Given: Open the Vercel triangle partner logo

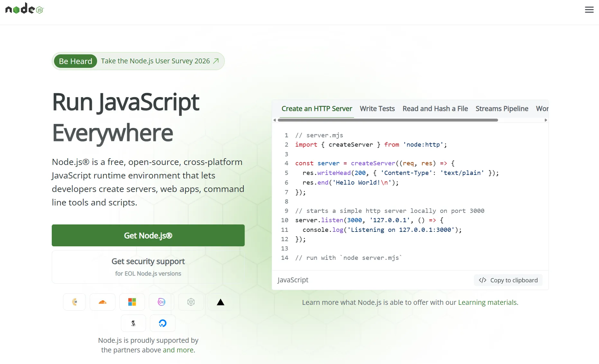Looking at the screenshot, I should (x=221, y=302).
